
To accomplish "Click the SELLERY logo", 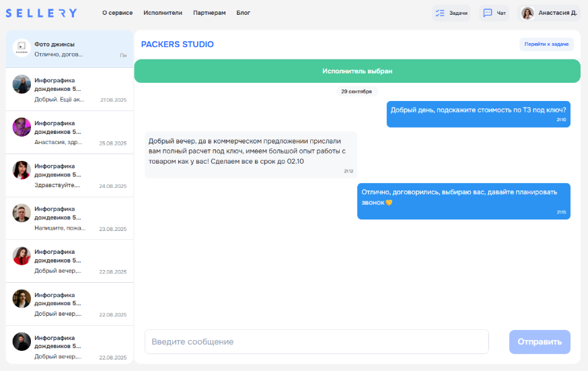I will (41, 13).
